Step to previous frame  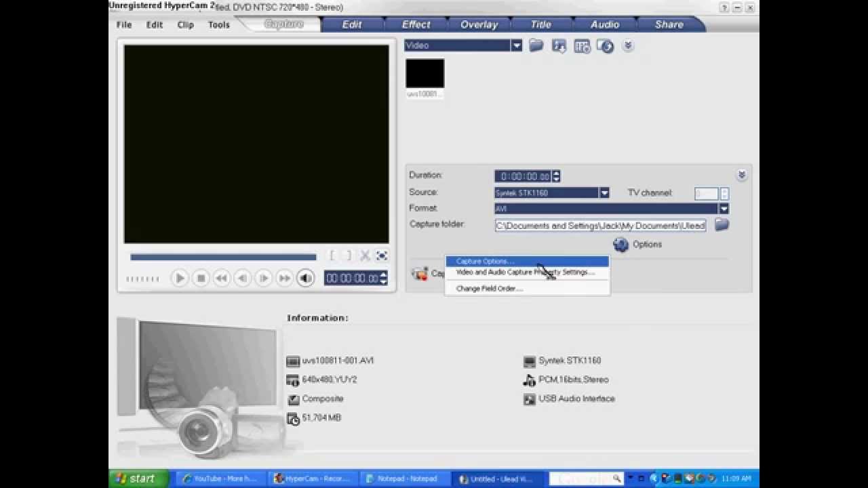(243, 278)
